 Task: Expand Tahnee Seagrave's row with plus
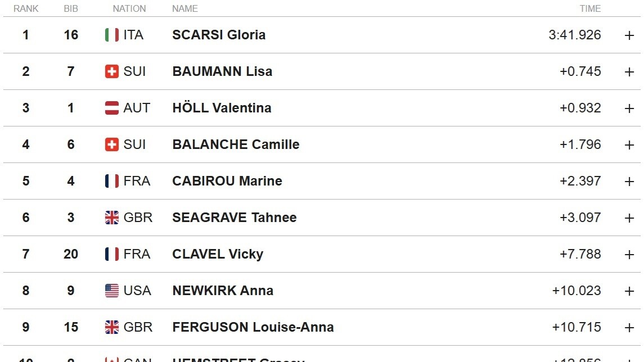pyautogui.click(x=629, y=218)
